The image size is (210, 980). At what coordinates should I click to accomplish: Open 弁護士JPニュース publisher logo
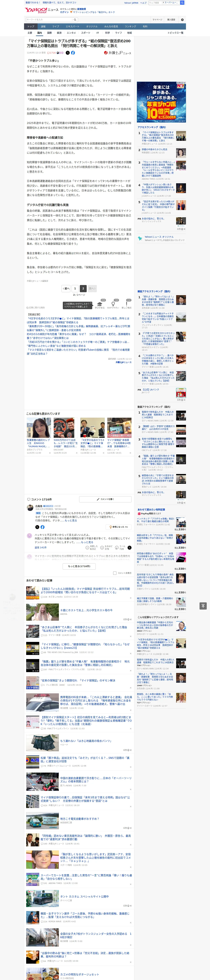[x=117, y=53]
